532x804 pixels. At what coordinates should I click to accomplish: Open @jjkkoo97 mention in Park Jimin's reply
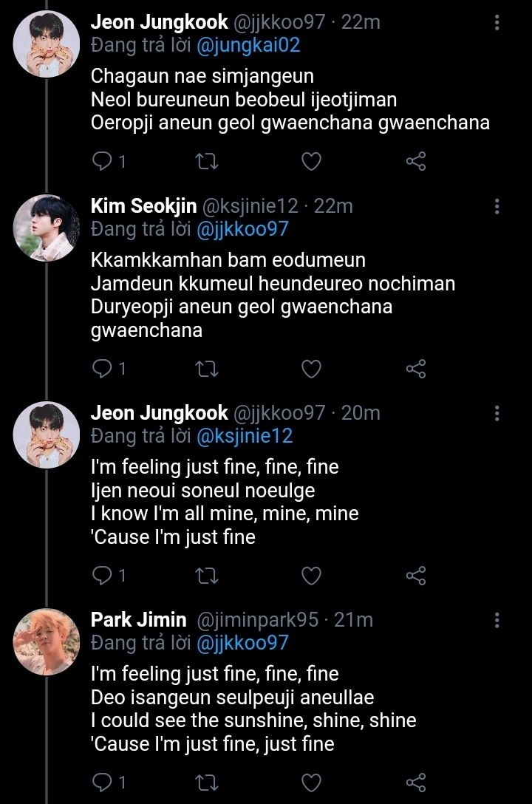pos(242,643)
